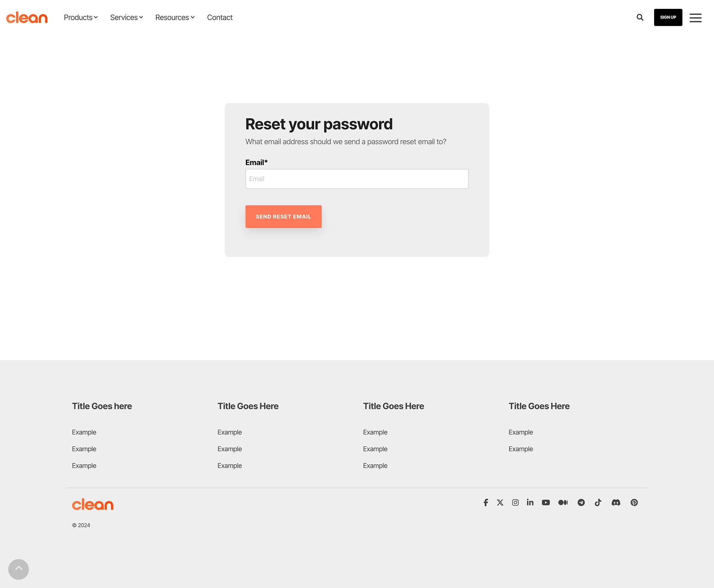The image size is (714, 588).
Task: Click the © 2024 copyright text
Action: [x=81, y=525]
